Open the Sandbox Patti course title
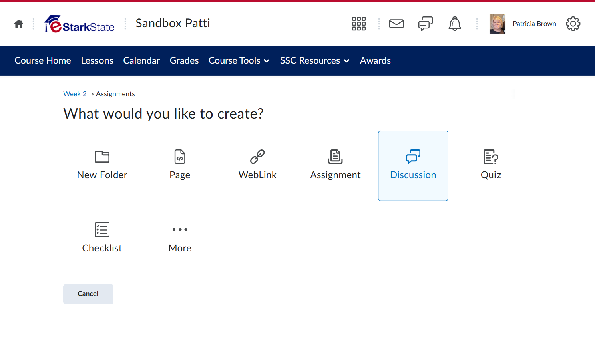 pos(173,23)
